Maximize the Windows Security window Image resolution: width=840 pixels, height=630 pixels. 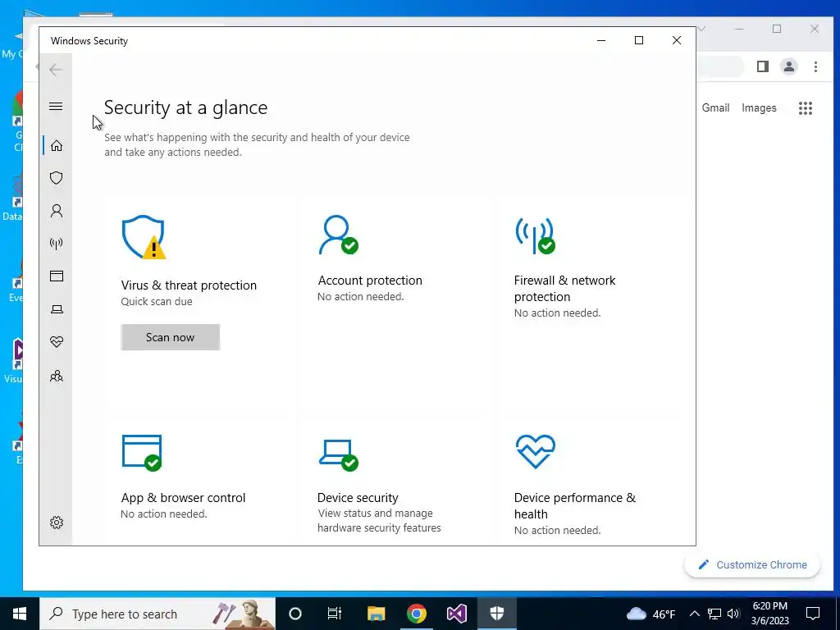point(638,40)
